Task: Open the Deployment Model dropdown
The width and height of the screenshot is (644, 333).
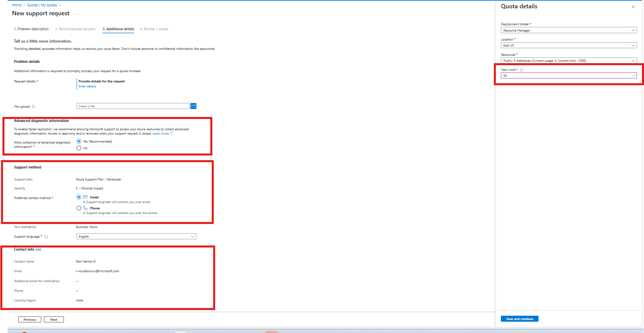Action: pyautogui.click(x=569, y=30)
